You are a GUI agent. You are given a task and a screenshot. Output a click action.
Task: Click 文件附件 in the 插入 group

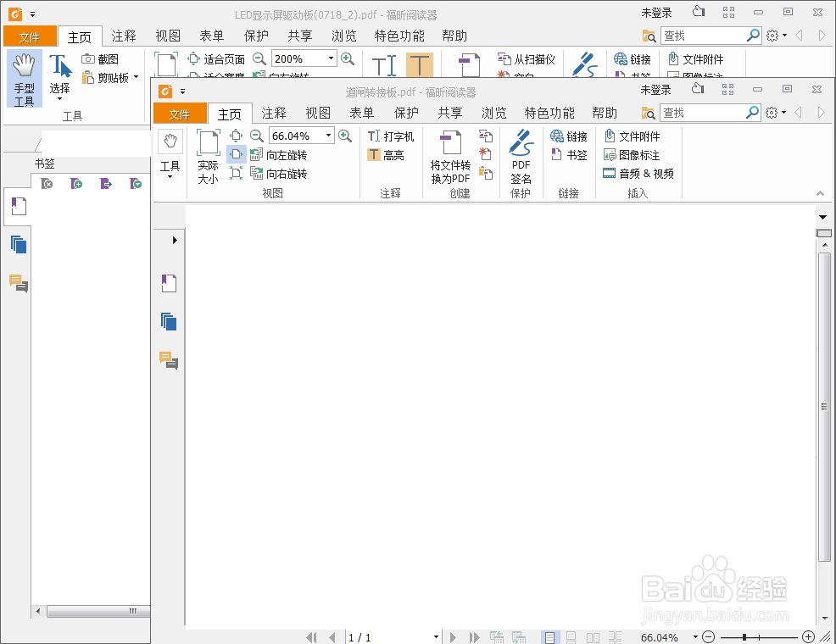click(632, 136)
